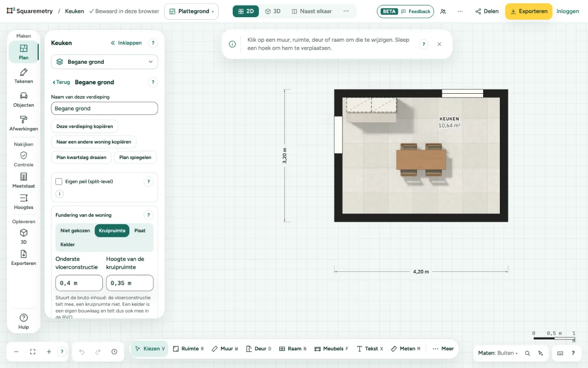The width and height of the screenshot is (588, 368).
Task: Zoom in with the plus icon
Action: 49,352
